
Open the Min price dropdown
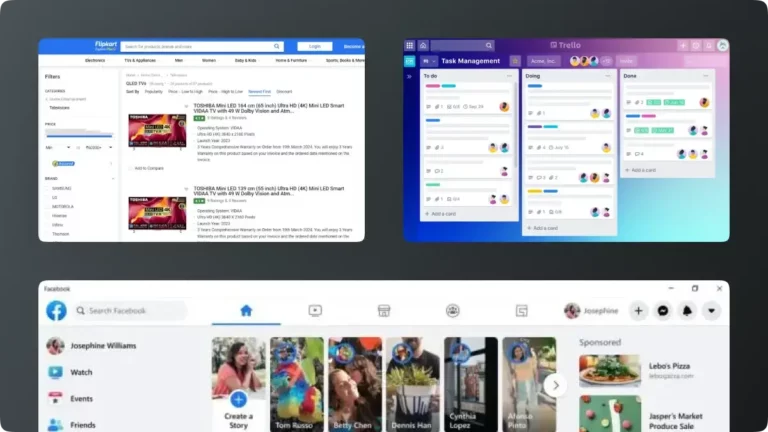(x=57, y=147)
